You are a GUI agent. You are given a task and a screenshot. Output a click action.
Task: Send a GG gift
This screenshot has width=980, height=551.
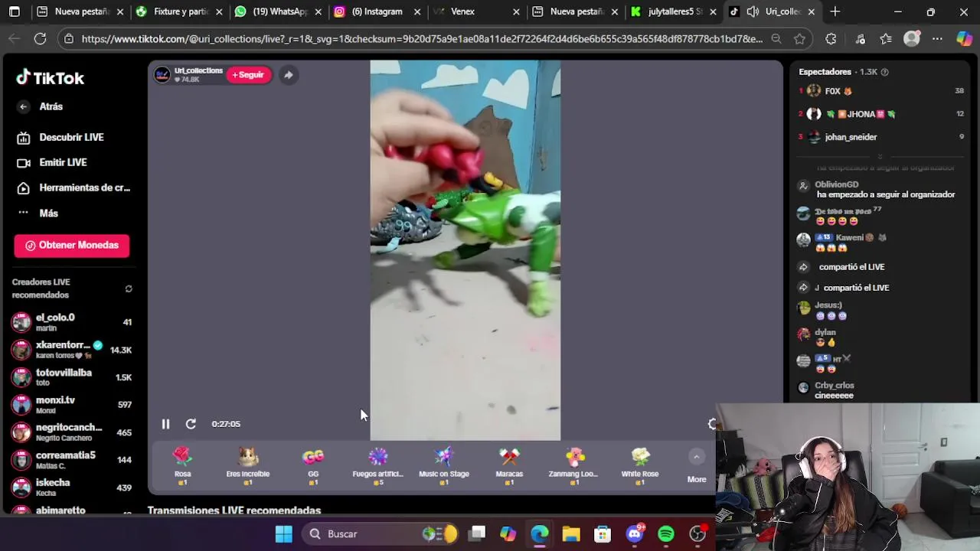click(313, 466)
